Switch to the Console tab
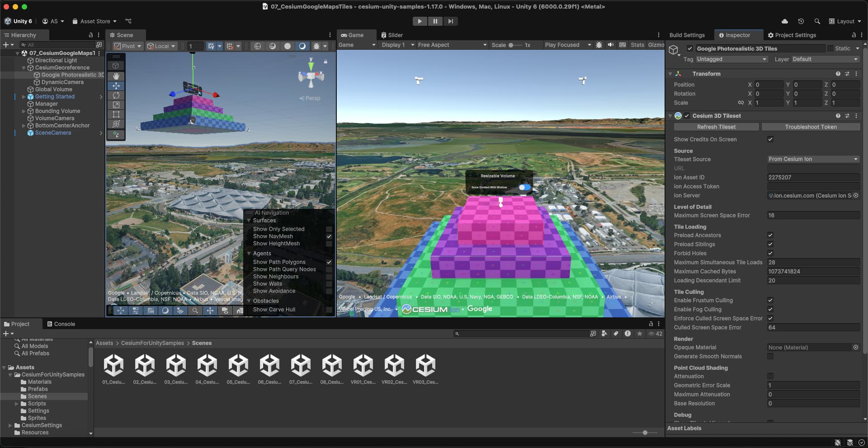The image size is (868, 448). coord(61,324)
